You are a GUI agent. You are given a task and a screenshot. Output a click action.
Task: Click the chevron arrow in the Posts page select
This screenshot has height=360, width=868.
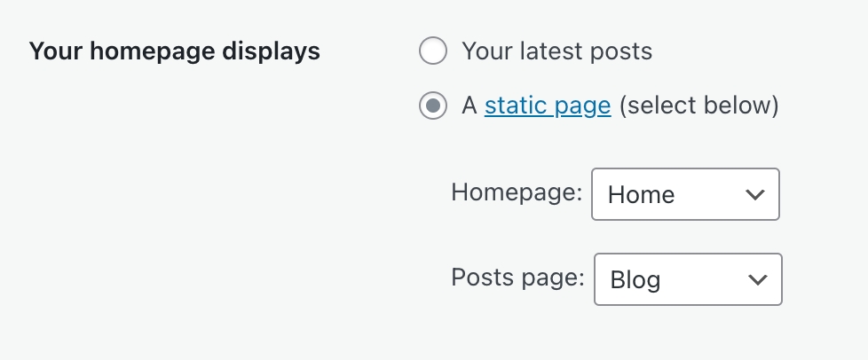pos(757,280)
